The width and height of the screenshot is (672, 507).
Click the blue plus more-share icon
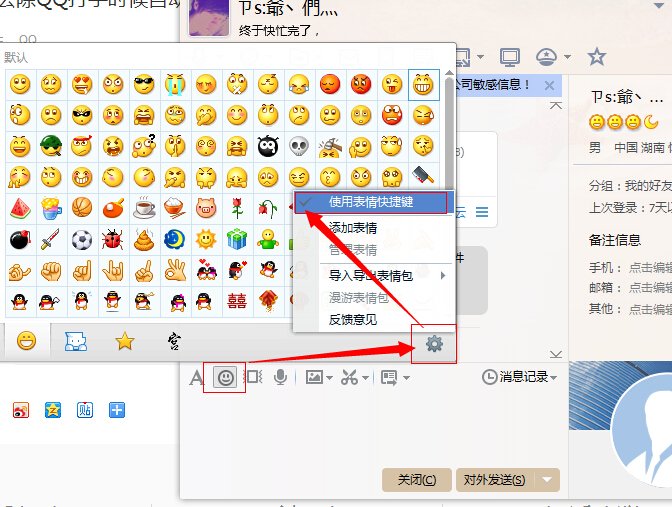click(x=117, y=410)
